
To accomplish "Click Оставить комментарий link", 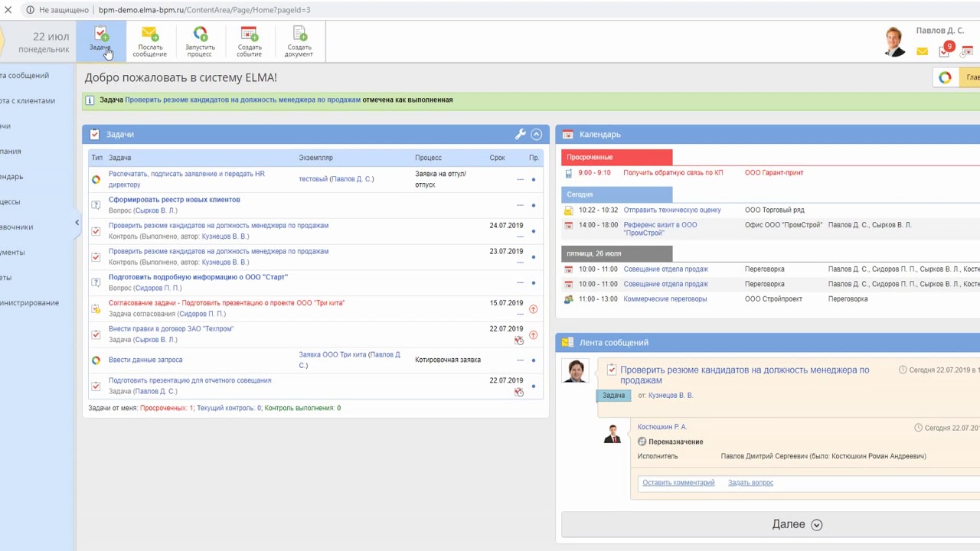I will pos(678,483).
